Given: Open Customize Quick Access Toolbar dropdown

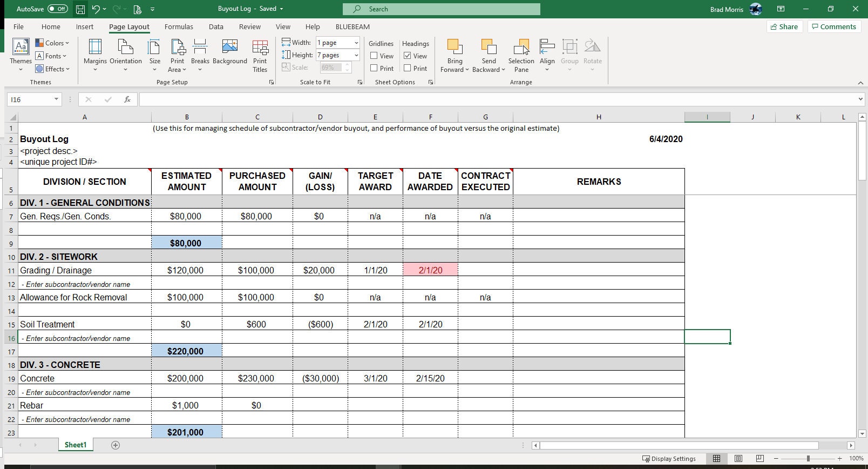Looking at the screenshot, I should (x=153, y=9).
